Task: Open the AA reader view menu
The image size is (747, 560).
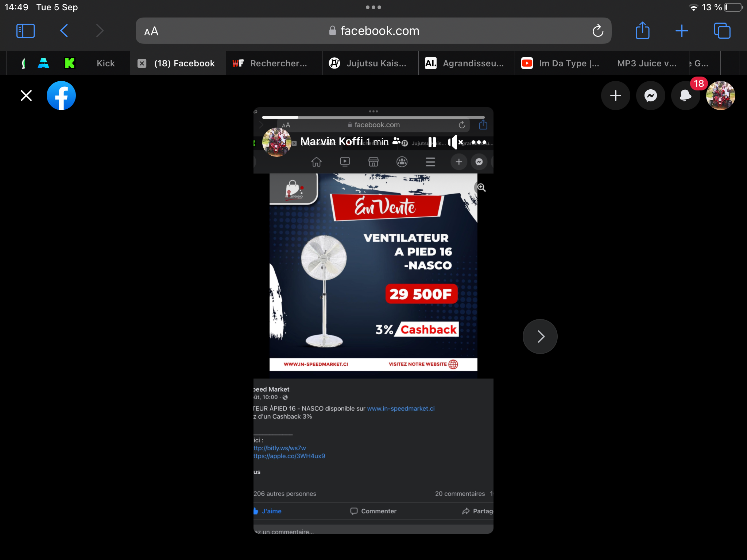Action: point(151,31)
